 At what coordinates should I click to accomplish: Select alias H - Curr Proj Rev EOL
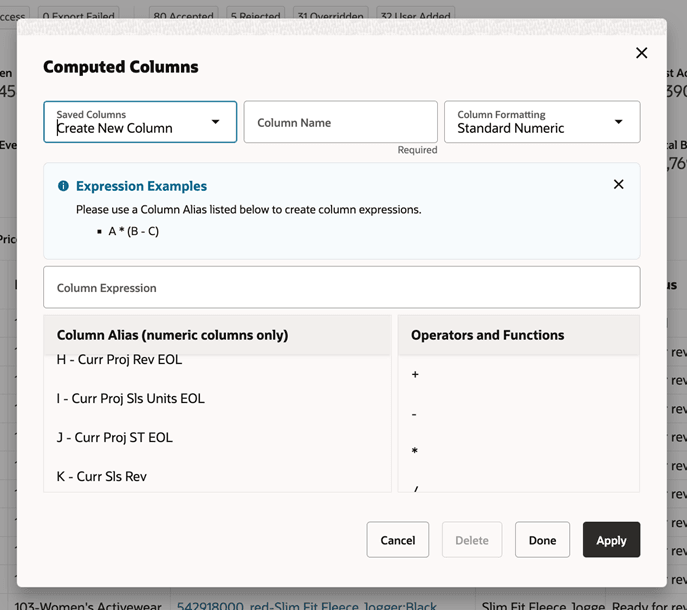tap(119, 359)
